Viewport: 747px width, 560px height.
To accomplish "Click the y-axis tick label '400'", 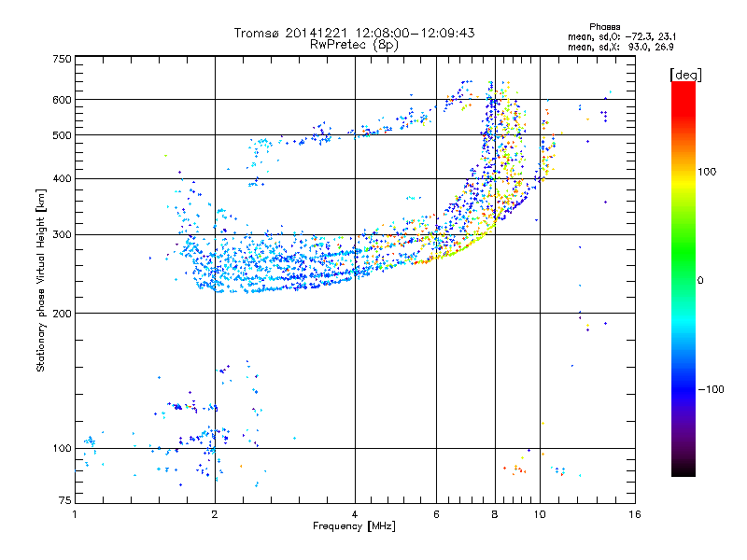I will tap(62, 179).
